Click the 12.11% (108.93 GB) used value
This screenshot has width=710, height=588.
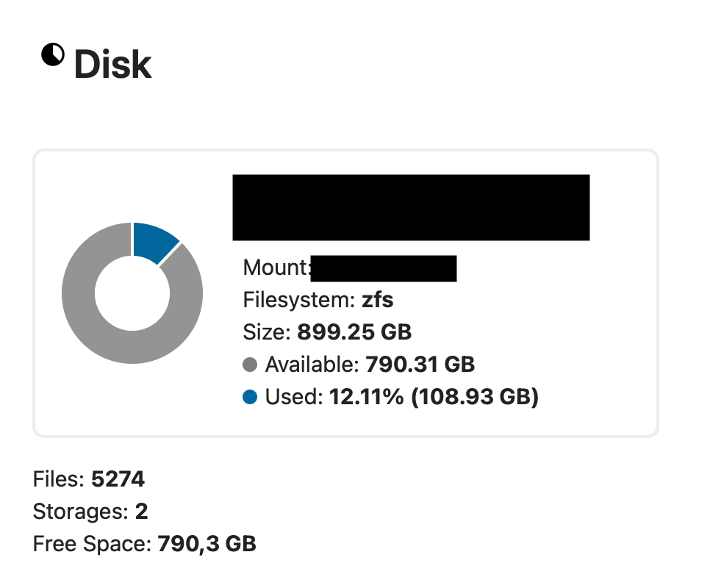(434, 398)
